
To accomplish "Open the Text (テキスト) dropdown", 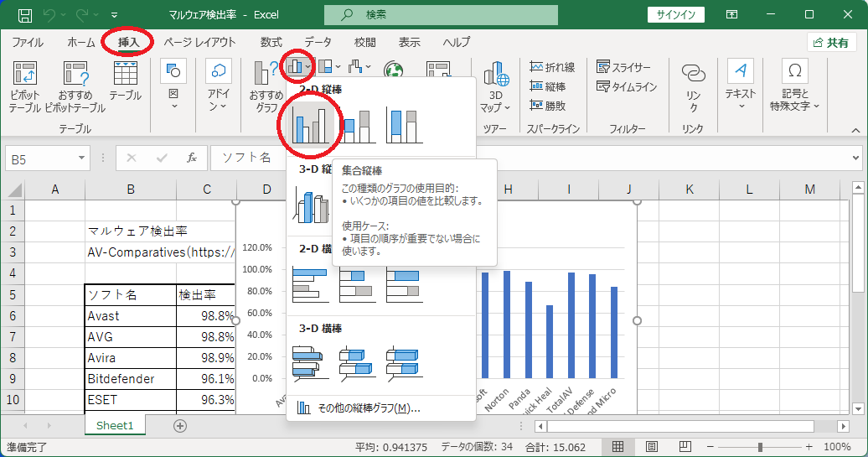I will pyautogui.click(x=740, y=85).
